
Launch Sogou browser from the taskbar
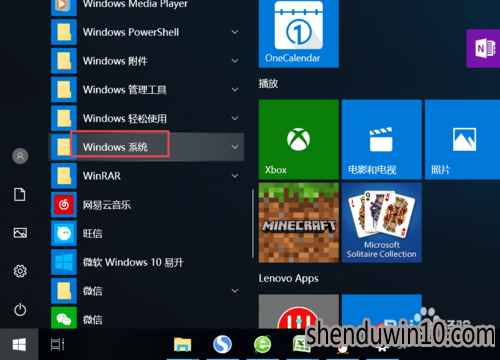pos(222,344)
